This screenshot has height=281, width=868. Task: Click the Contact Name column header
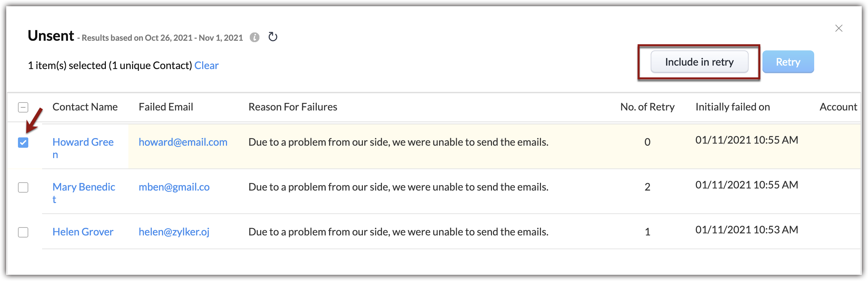[x=85, y=107]
